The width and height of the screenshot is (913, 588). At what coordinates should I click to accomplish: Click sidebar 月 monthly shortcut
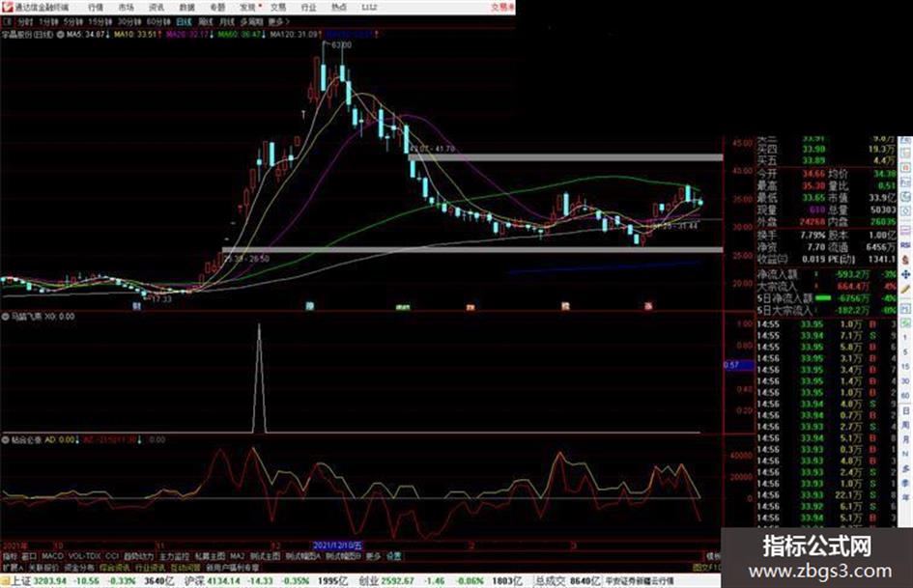point(905,439)
